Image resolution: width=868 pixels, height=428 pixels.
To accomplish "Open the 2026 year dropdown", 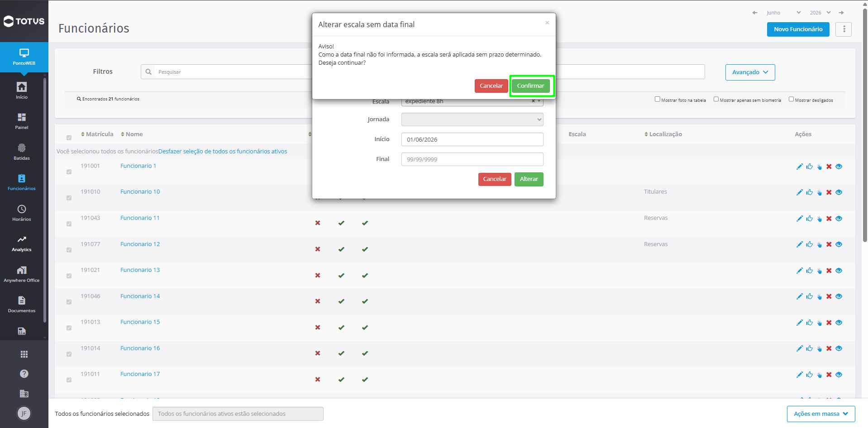I will coord(820,13).
